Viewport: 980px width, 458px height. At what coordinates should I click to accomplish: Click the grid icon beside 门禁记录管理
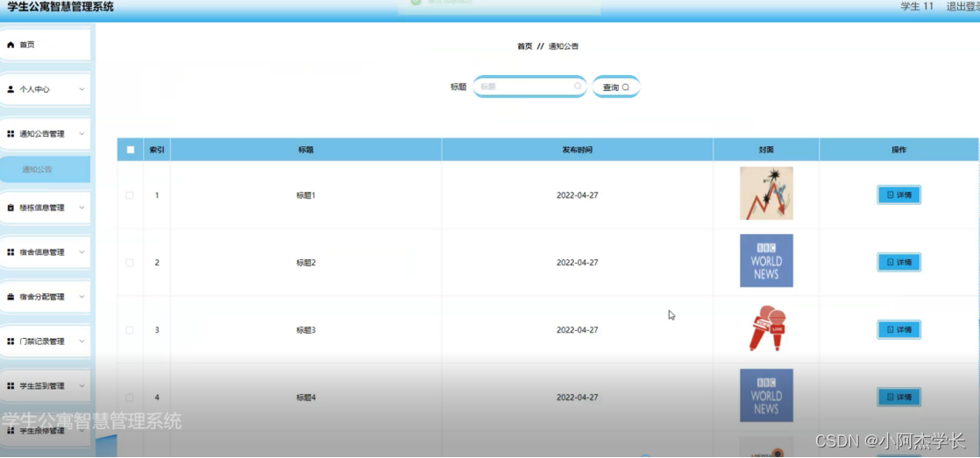(11, 342)
